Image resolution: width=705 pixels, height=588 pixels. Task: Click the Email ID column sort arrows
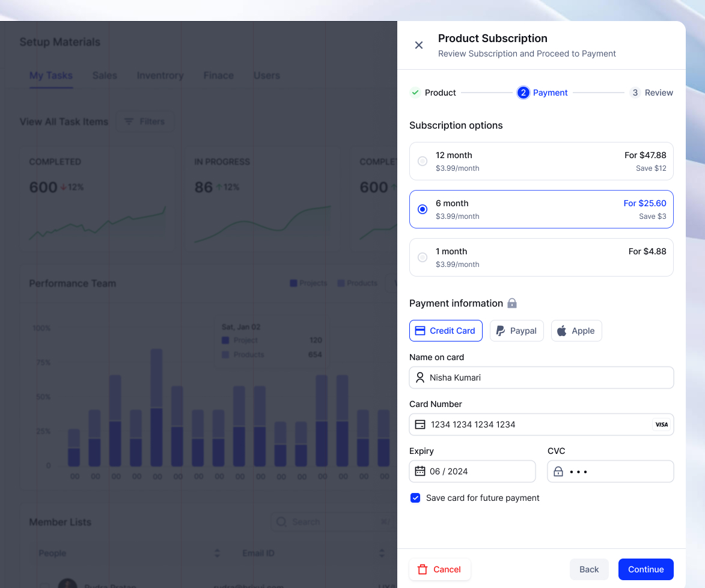382,553
